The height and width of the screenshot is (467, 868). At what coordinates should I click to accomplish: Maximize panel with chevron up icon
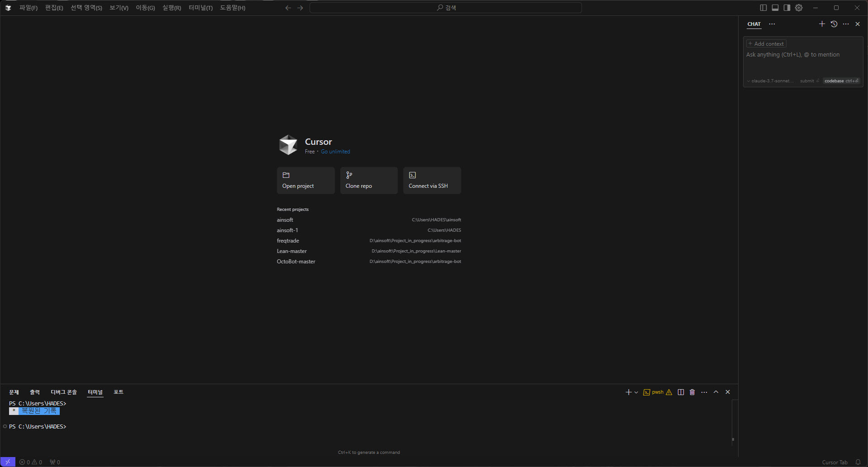[x=716, y=392]
